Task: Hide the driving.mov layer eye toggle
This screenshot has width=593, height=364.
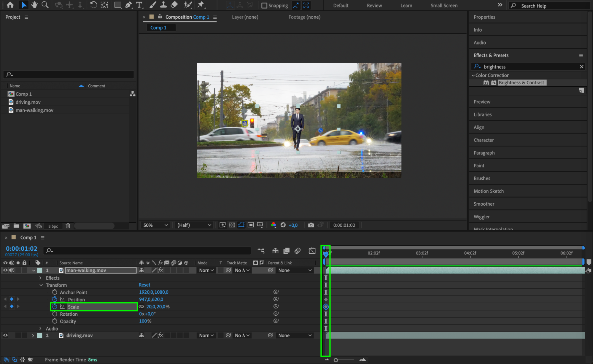Action: [5, 335]
